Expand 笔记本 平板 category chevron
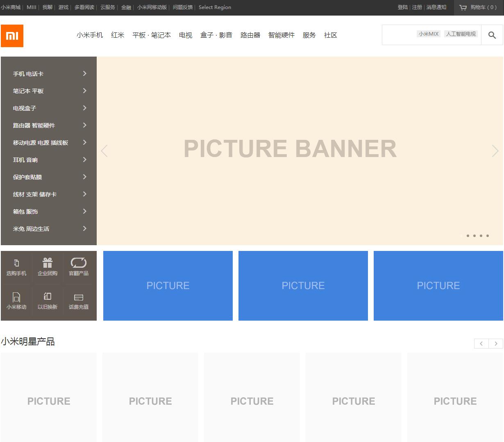The height and width of the screenshot is (442, 504). pyautogui.click(x=85, y=91)
